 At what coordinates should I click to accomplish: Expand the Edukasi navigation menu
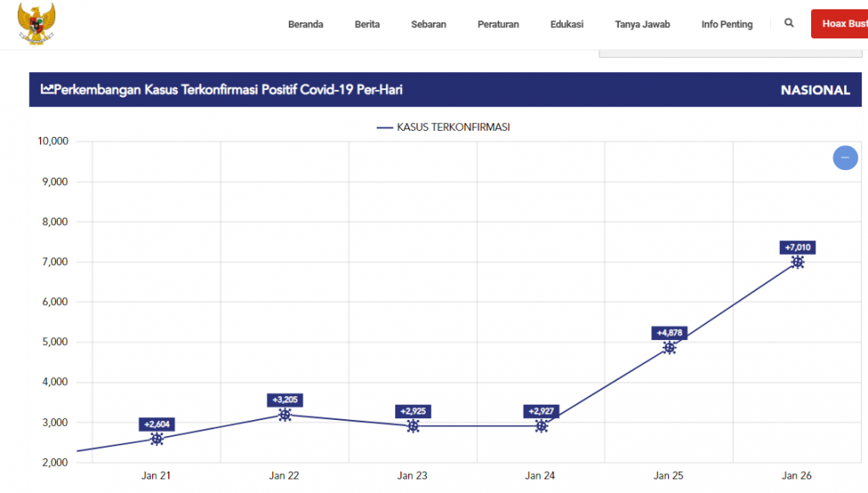point(567,25)
